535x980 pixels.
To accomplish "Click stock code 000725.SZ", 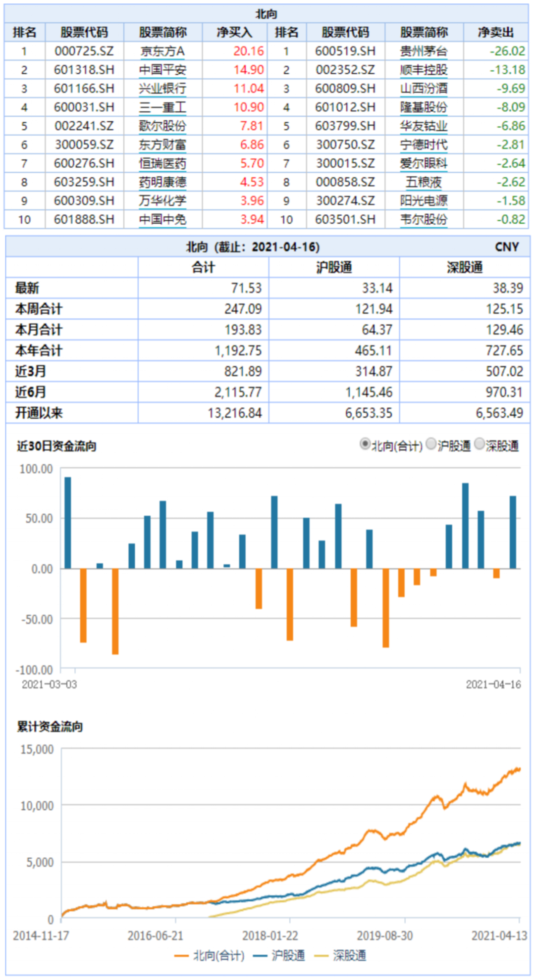I will coord(84,51).
